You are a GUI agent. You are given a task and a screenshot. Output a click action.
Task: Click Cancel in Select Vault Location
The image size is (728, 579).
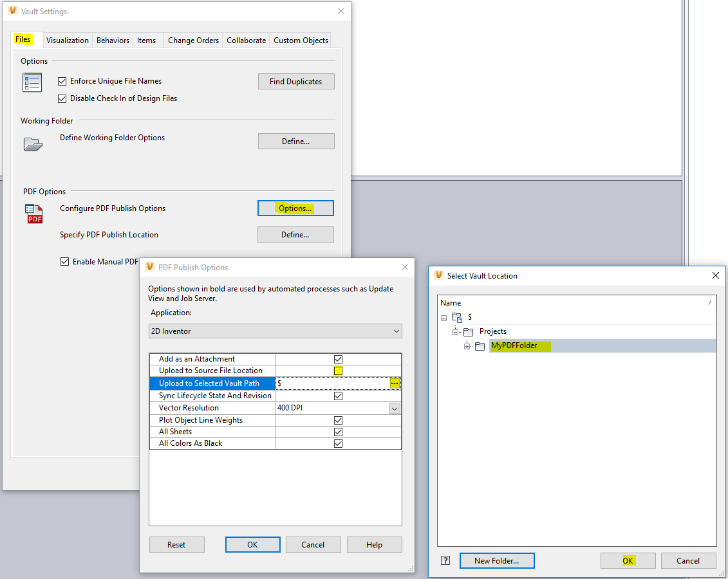pos(688,560)
